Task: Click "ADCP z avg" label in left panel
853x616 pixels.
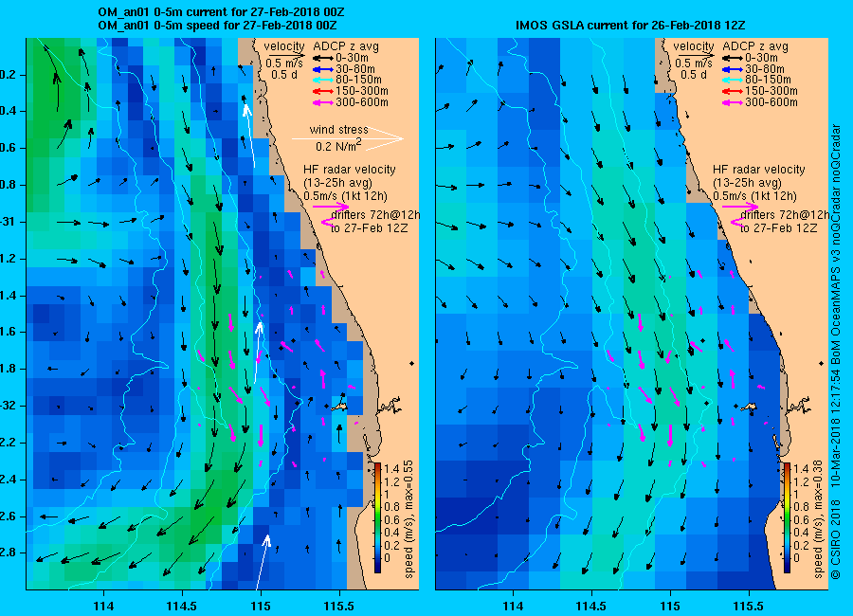Action: click(345, 46)
